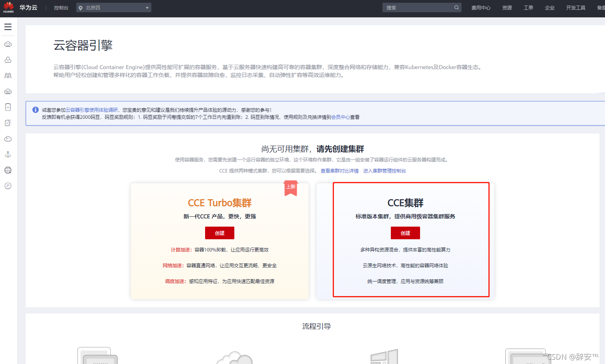The height and width of the screenshot is (364, 605).
Task: Click 标准版本集群，提供商用级容器集群服务 subtitle
Action: pos(405,216)
